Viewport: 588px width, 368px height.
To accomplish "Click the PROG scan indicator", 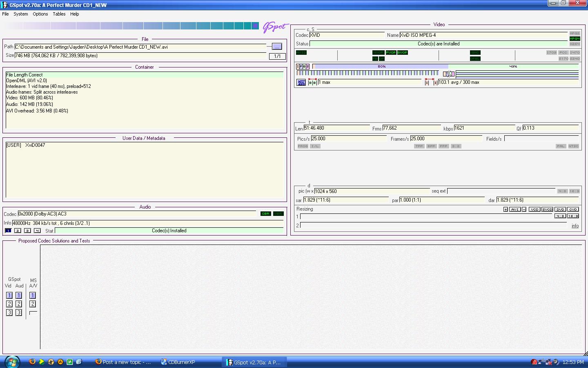I will tap(303, 146).
